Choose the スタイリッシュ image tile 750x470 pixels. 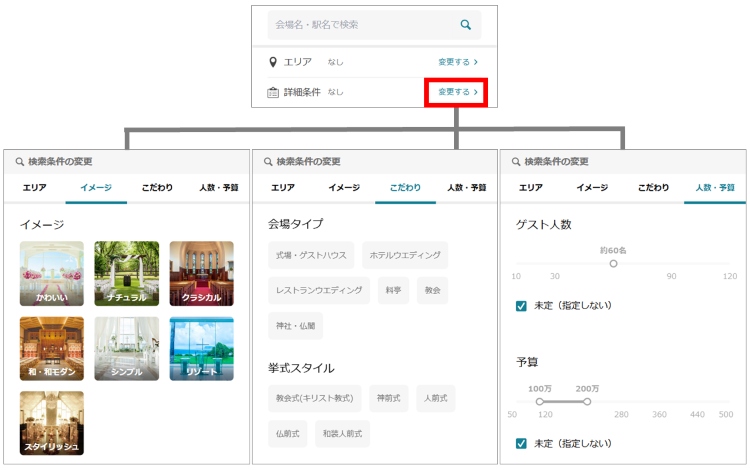[x=52, y=423]
